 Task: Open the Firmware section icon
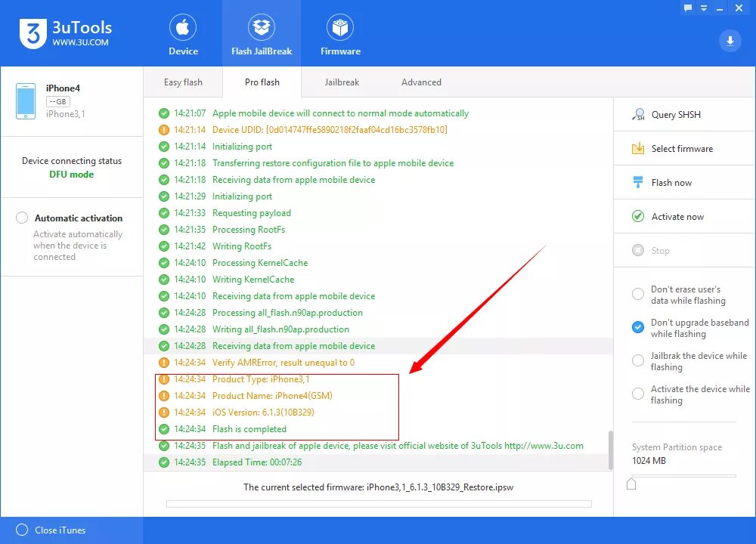[340, 27]
